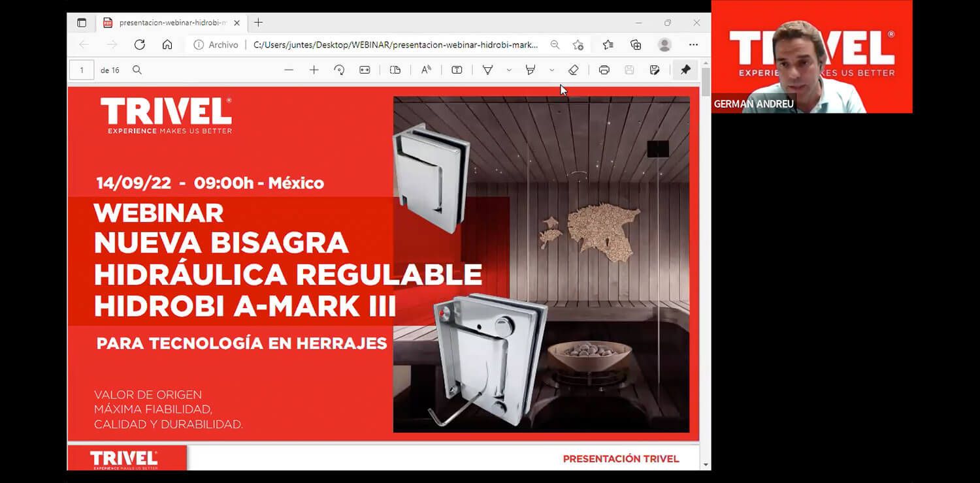Open a new browser tab

(259, 23)
